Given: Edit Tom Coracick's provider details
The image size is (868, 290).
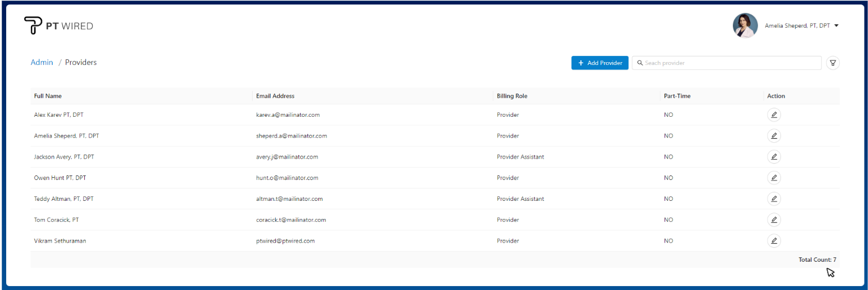Looking at the screenshot, I should point(774,219).
